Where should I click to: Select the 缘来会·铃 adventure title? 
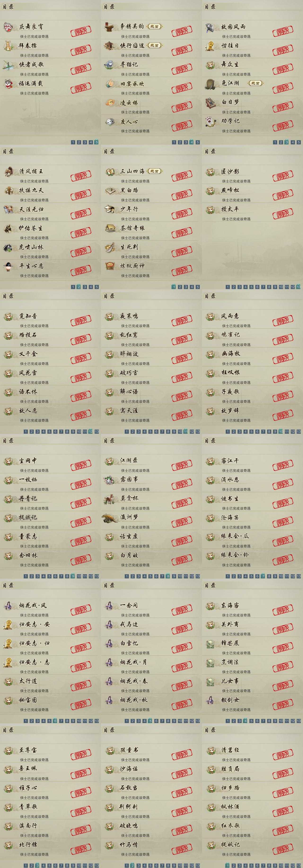pos(235,555)
